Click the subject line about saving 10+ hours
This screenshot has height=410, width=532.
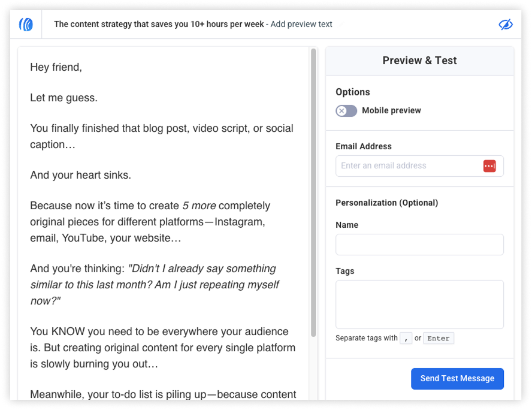(x=159, y=24)
